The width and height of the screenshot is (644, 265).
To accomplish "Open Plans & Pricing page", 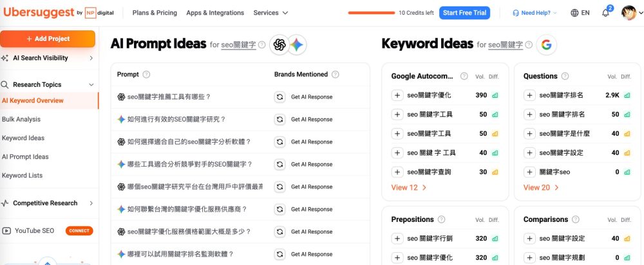I will [155, 13].
